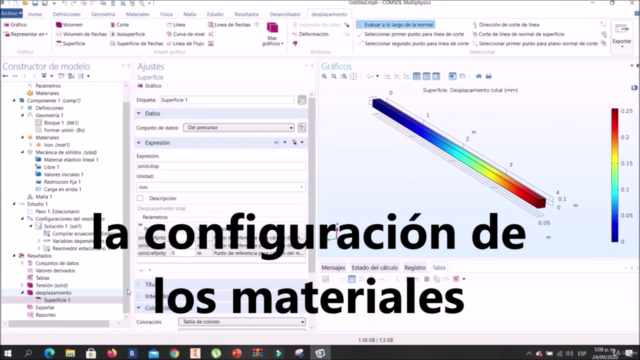This screenshot has width=640, height=360.
Task: Add a Superficie plot from ribbon
Action: pos(71,44)
